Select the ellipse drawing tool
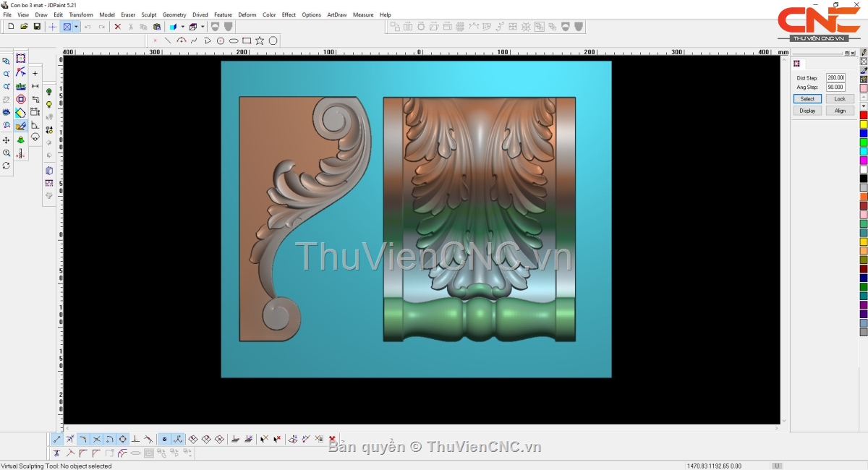The image size is (868, 470). 234,40
